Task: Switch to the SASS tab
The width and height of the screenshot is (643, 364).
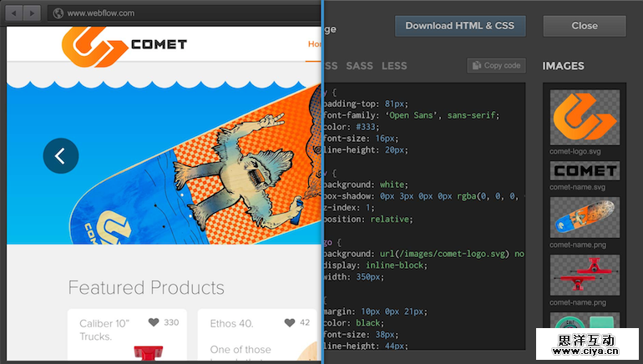Action: [359, 66]
